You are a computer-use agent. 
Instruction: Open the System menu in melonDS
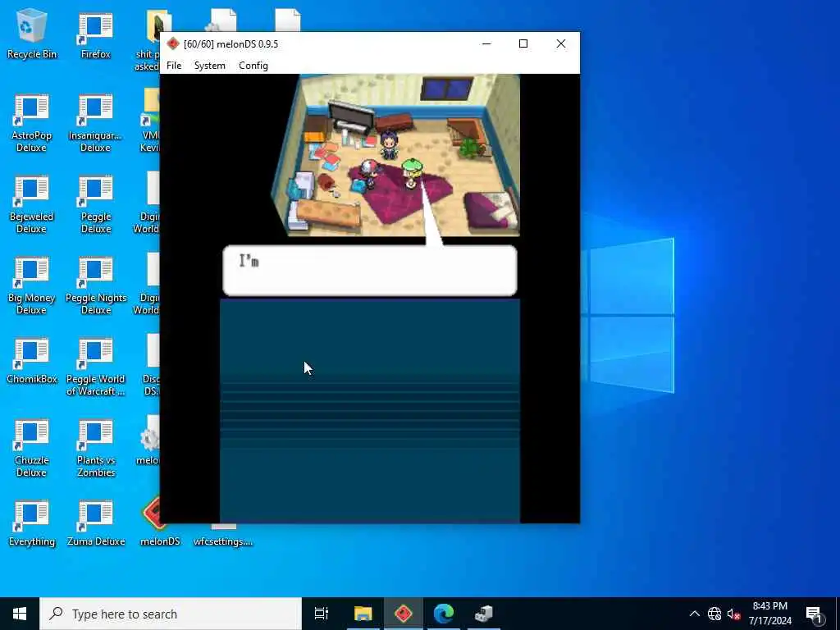tap(209, 66)
